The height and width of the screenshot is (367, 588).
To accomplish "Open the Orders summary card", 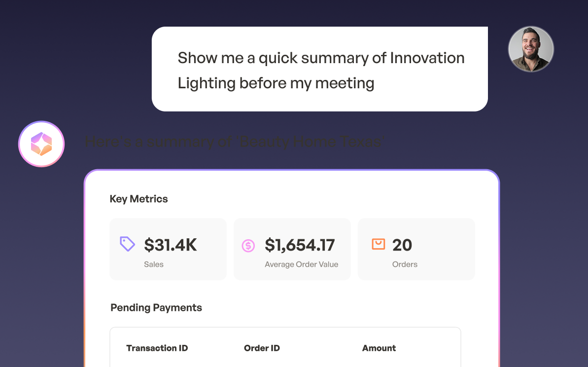I will 416,249.
